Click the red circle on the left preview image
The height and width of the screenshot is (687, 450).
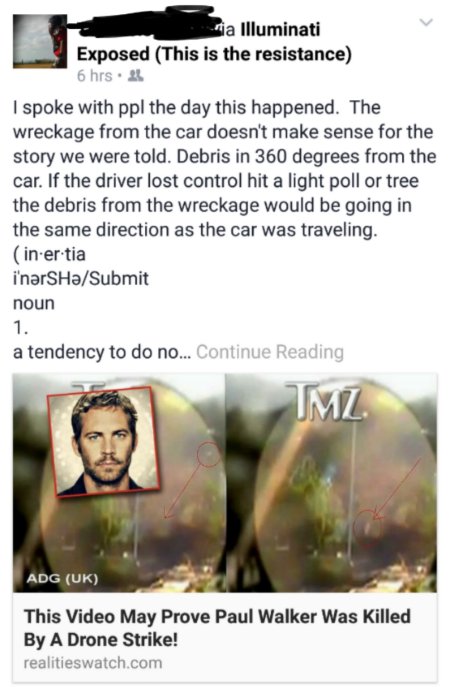pos(209,454)
